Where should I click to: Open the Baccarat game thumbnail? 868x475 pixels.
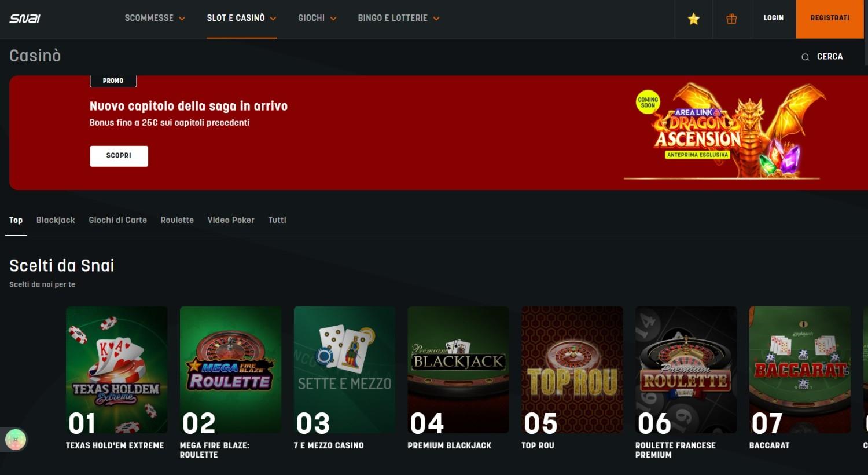(800, 370)
